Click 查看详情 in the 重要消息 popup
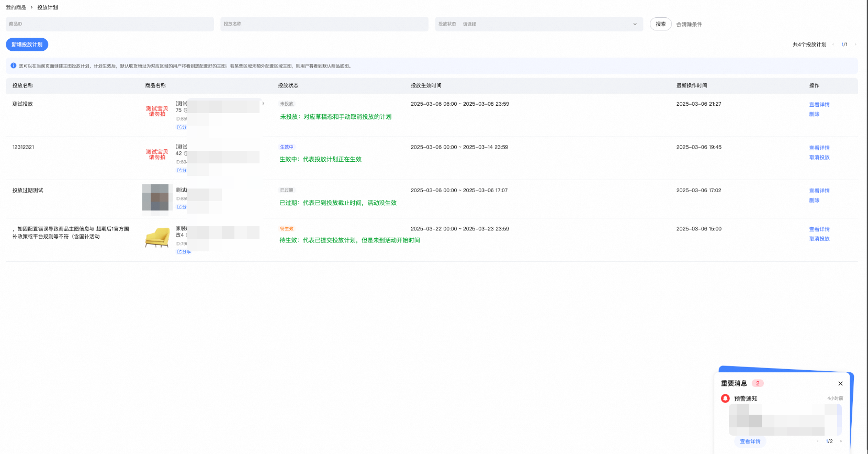 click(x=750, y=441)
